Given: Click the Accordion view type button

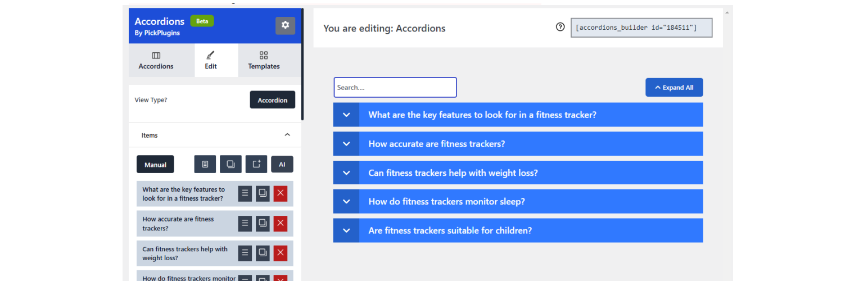Looking at the screenshot, I should point(272,100).
